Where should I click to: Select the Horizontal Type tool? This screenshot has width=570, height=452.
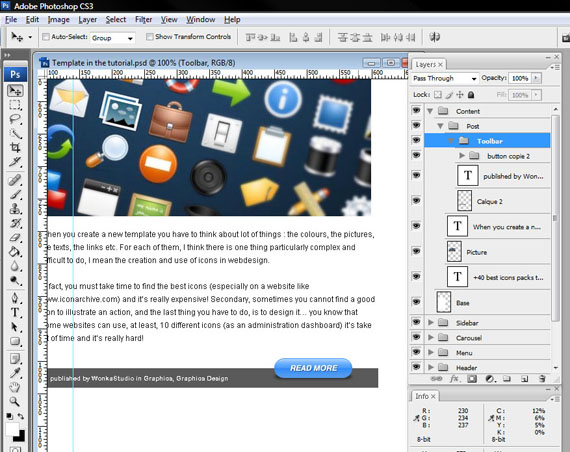[x=15, y=312]
